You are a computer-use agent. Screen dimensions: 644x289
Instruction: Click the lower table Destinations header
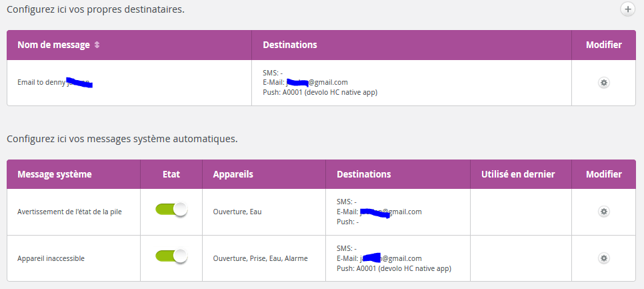(363, 174)
